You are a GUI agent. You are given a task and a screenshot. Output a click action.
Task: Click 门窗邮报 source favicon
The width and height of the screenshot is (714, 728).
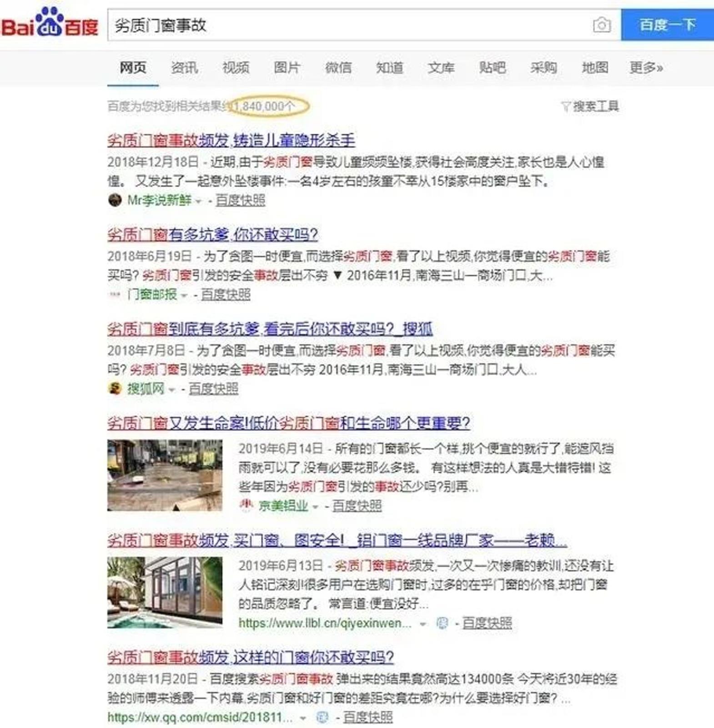click(115, 294)
